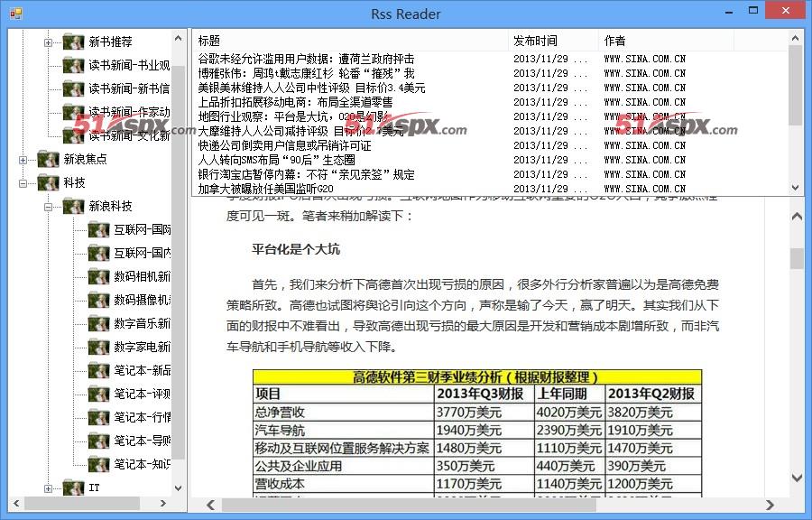Click tree panel scroll left arrow
Image resolution: width=812 pixels, height=520 pixels.
(16, 503)
